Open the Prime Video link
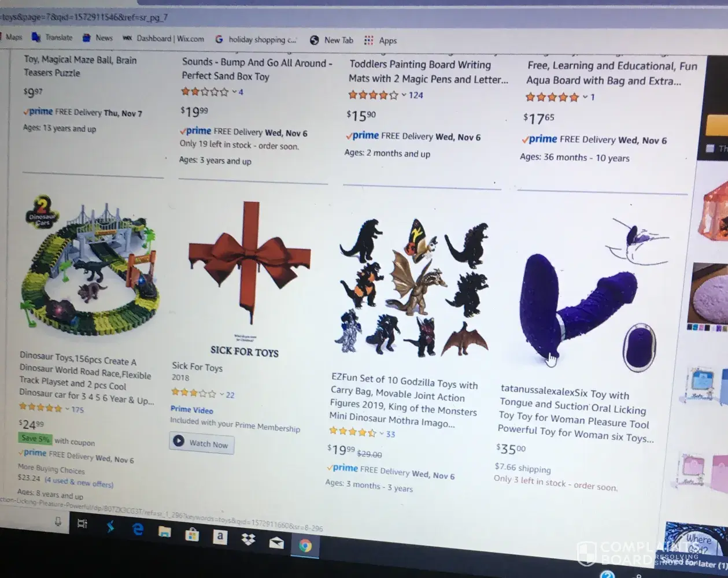This screenshot has width=728, height=578. [192, 409]
